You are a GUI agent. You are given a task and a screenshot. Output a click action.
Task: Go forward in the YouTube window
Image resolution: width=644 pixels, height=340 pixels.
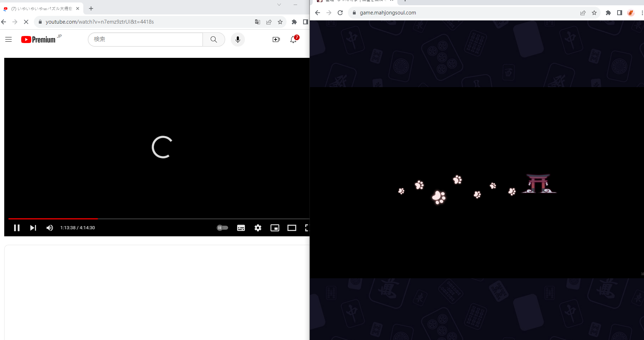point(15,22)
